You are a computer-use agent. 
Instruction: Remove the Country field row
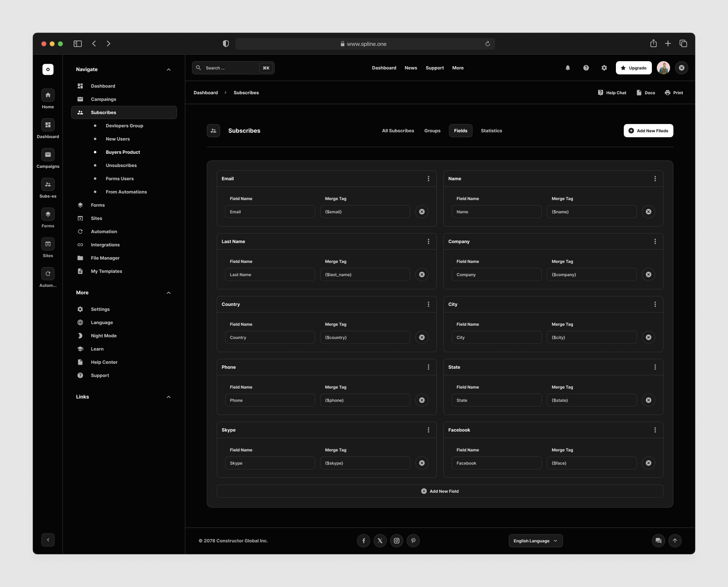click(422, 337)
